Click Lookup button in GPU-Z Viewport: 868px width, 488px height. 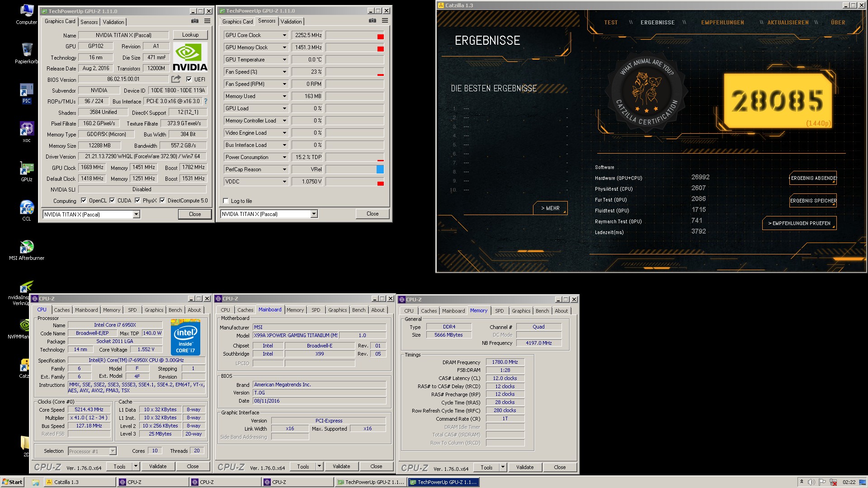click(190, 35)
